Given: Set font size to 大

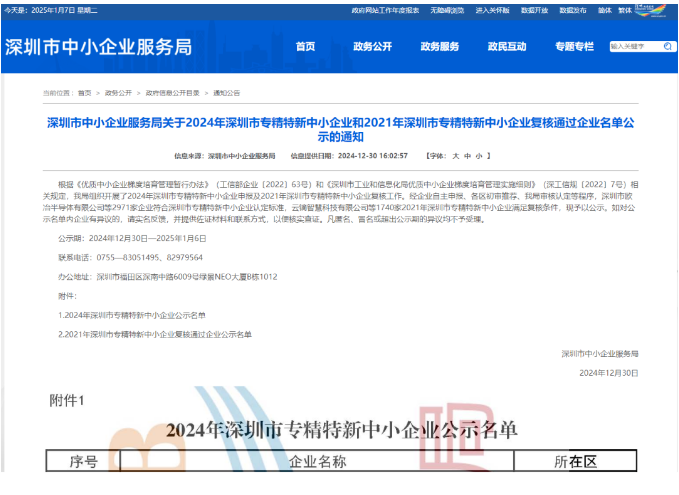Looking at the screenshot, I should click(456, 156).
